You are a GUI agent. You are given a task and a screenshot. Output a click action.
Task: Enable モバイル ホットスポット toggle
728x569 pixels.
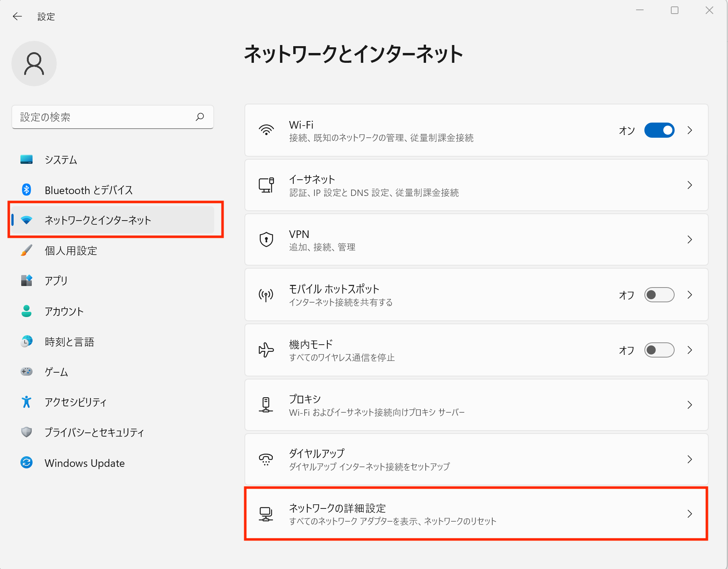(x=659, y=295)
